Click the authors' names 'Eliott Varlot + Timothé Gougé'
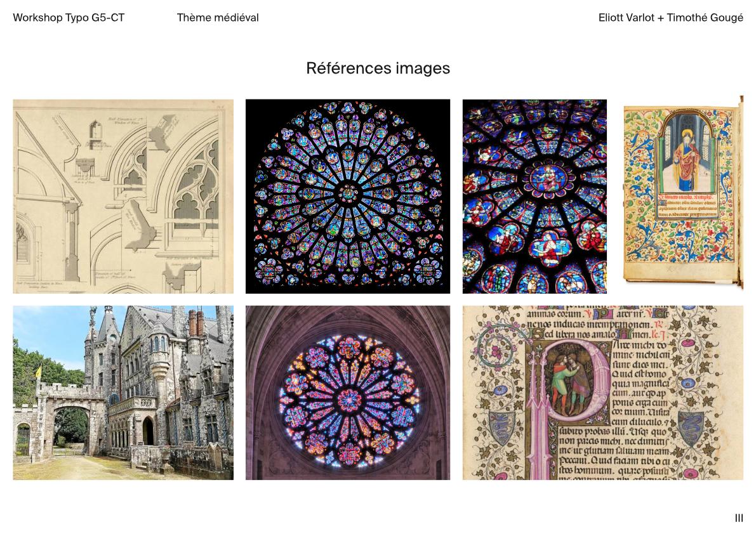 [670, 18]
